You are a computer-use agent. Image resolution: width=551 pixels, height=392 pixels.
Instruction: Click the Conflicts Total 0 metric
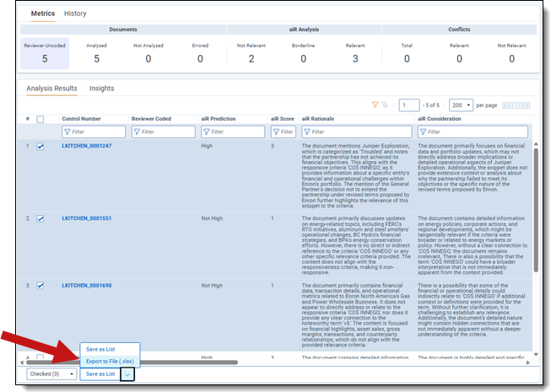pyautogui.click(x=407, y=54)
